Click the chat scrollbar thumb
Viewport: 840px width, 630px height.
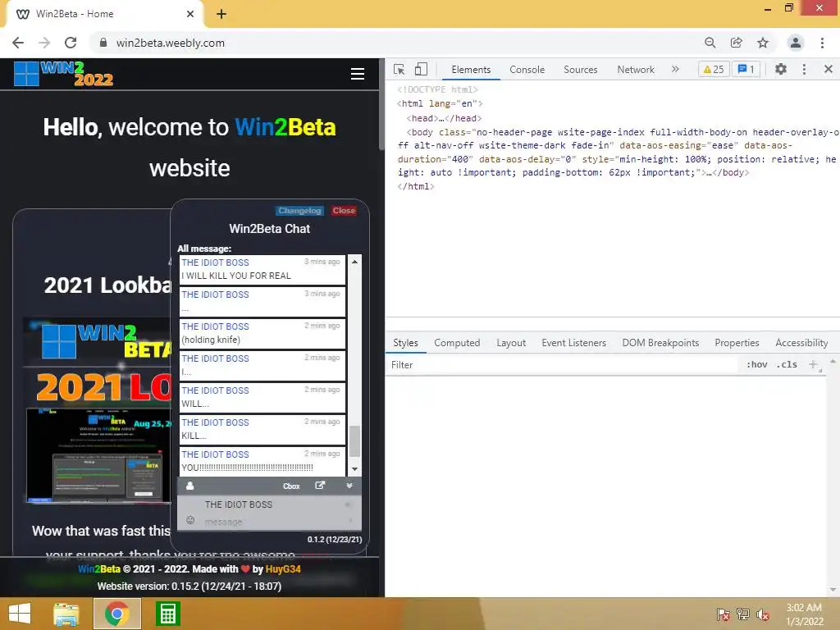tap(354, 441)
